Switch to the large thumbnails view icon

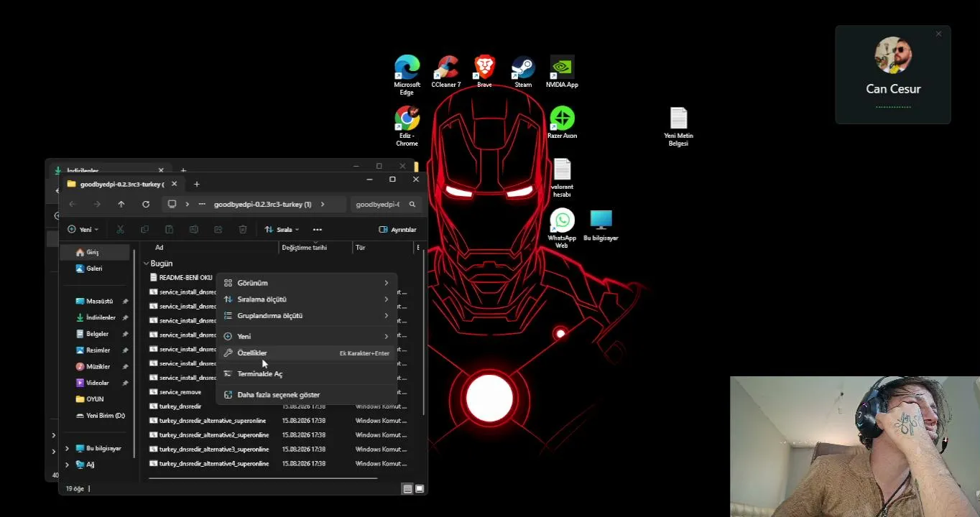coord(420,489)
